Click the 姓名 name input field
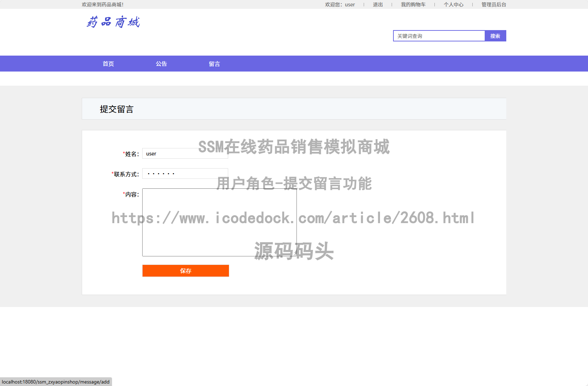This screenshot has width=588, height=386. tap(185, 153)
